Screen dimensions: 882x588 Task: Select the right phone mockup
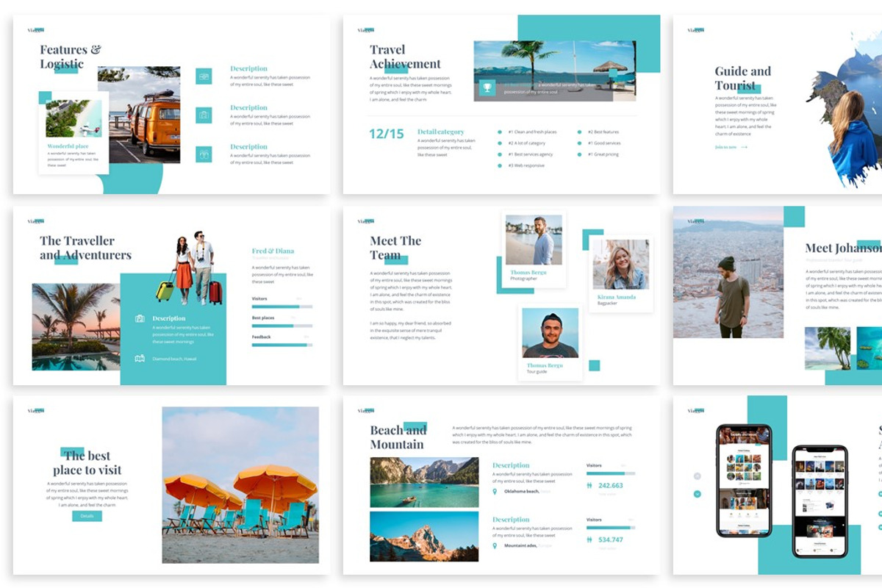pos(820,501)
